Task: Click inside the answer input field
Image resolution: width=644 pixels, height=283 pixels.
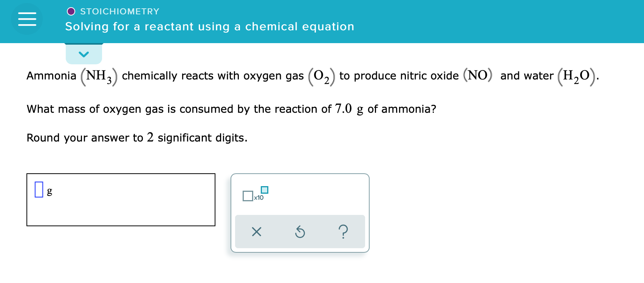Action: 39,189
